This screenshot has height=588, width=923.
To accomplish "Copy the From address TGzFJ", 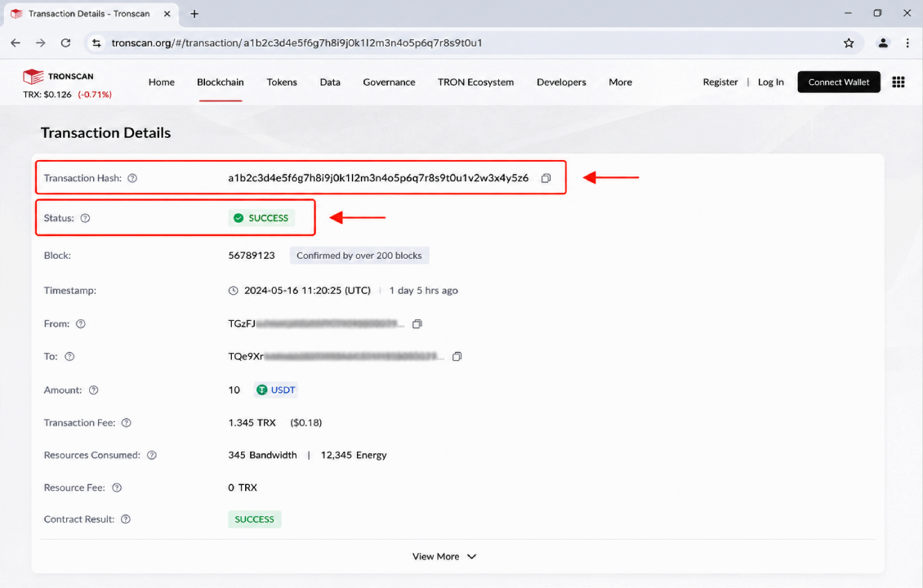I will click(x=417, y=323).
